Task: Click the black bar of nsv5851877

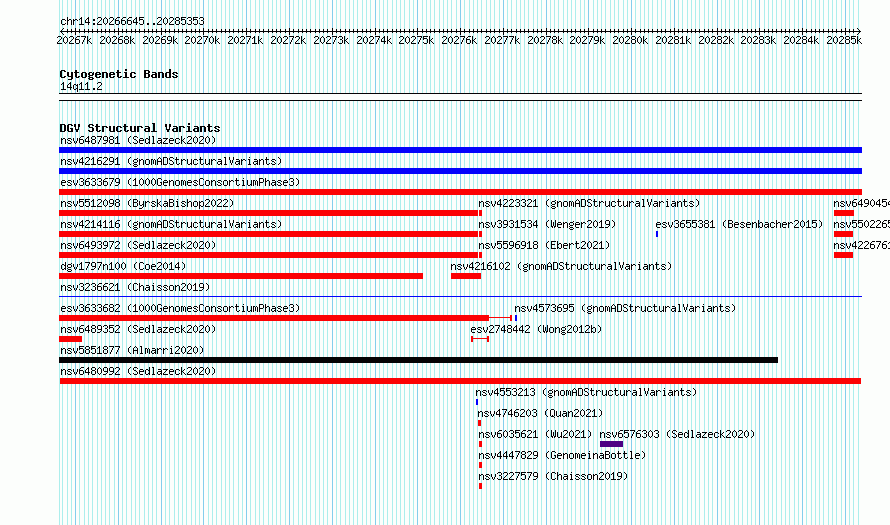Action: pyautogui.click(x=418, y=360)
